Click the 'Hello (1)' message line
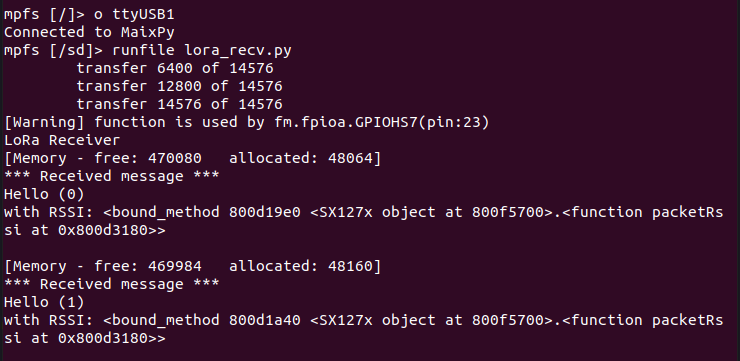The height and width of the screenshot is (361, 740). tap(44, 302)
